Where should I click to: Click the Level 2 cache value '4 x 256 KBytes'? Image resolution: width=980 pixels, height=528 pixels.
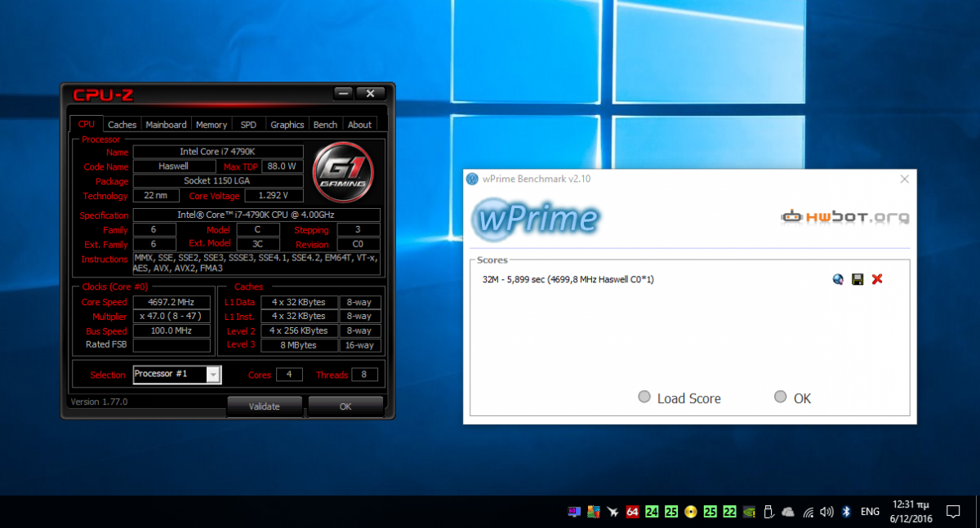pos(299,331)
